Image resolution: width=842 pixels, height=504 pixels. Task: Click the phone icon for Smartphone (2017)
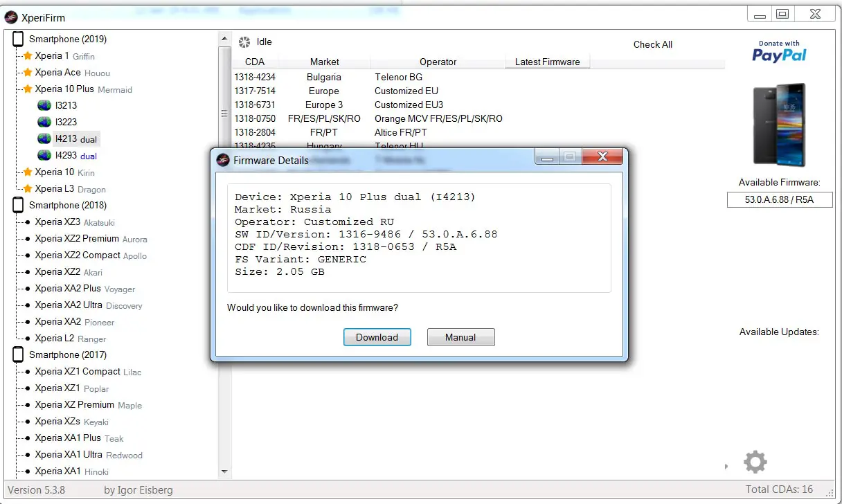pos(18,355)
